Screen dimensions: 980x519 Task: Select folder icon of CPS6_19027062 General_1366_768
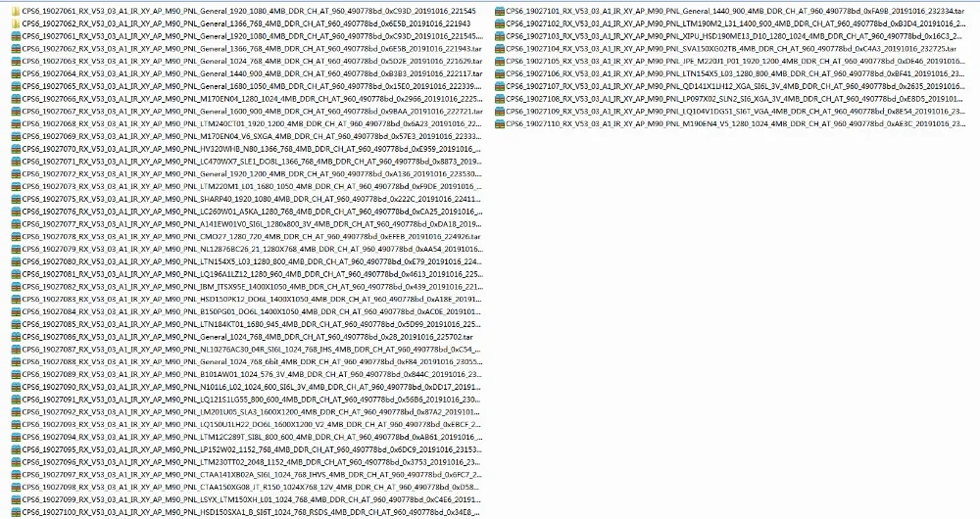point(17,24)
